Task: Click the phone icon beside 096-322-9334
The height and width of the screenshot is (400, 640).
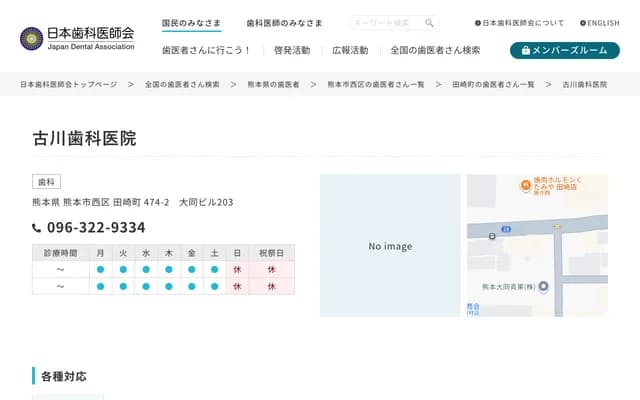Action: (37, 228)
